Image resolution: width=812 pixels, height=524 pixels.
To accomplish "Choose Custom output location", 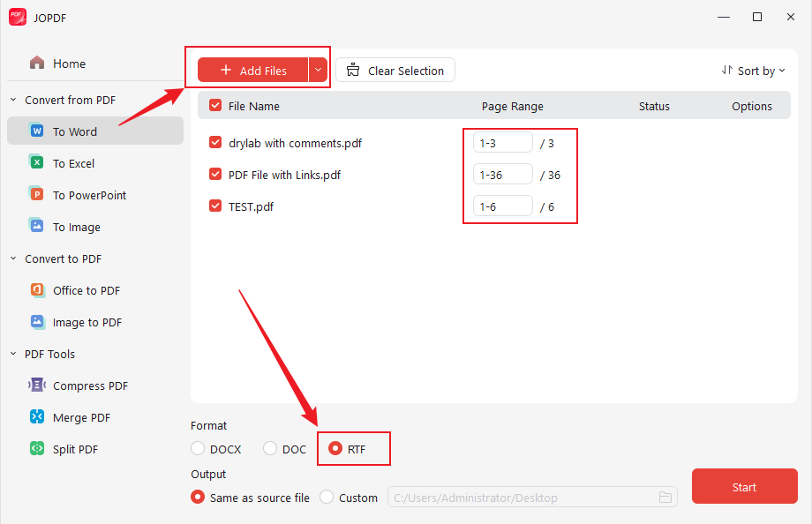I will (x=326, y=497).
